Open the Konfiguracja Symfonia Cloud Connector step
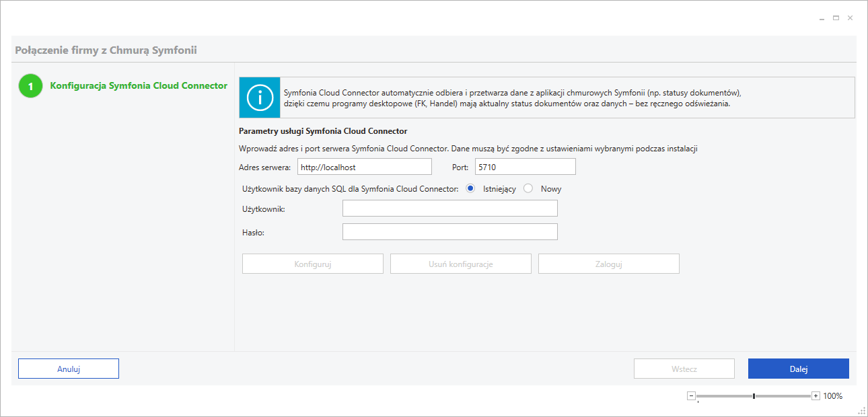The height and width of the screenshot is (417, 868). click(139, 85)
